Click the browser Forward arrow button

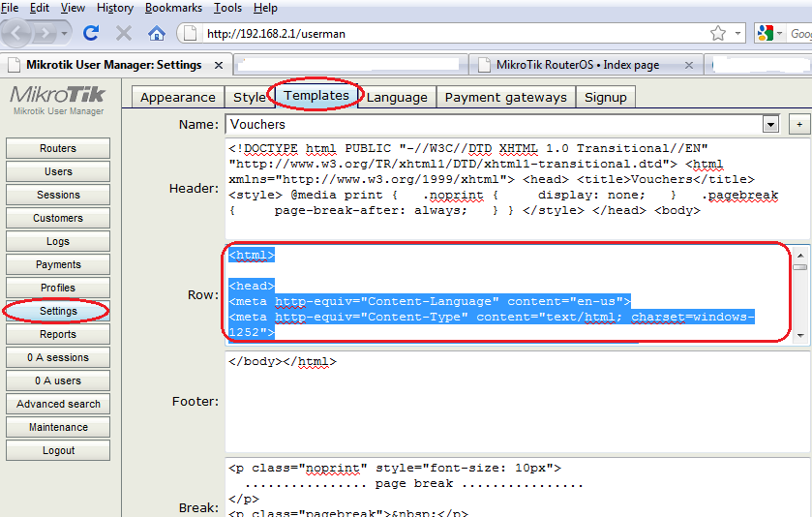coord(45,34)
